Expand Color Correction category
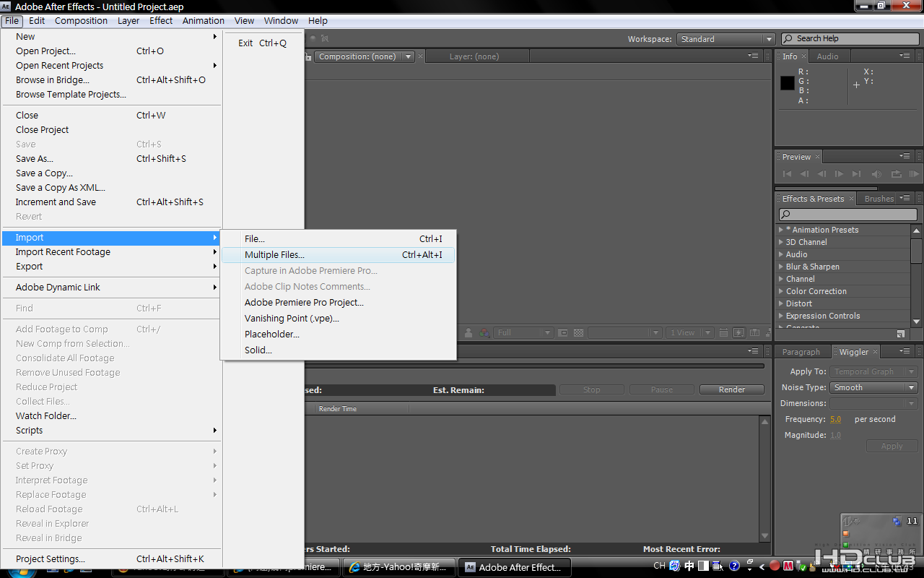 781,291
